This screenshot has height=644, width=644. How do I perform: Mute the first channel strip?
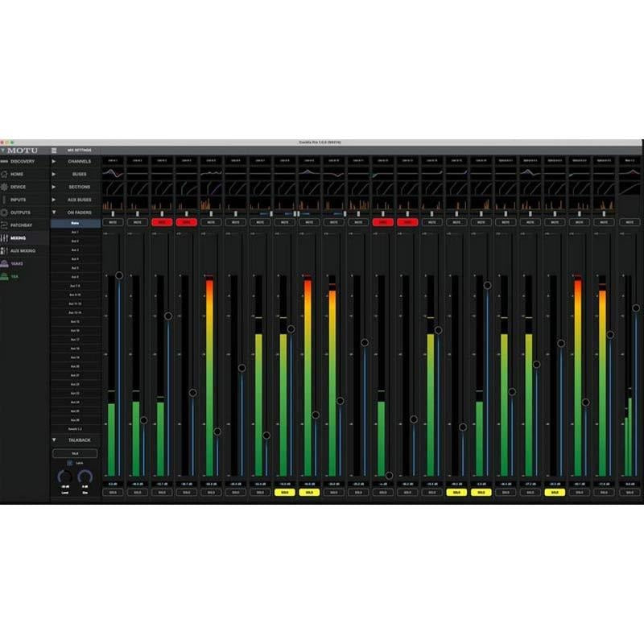pos(112,221)
